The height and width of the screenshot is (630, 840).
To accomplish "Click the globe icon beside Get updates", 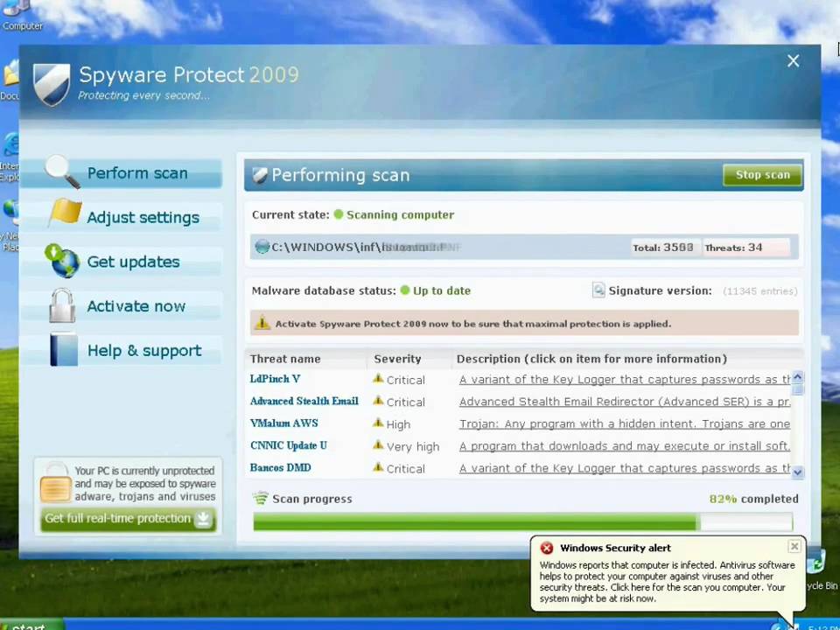I will pos(62,261).
